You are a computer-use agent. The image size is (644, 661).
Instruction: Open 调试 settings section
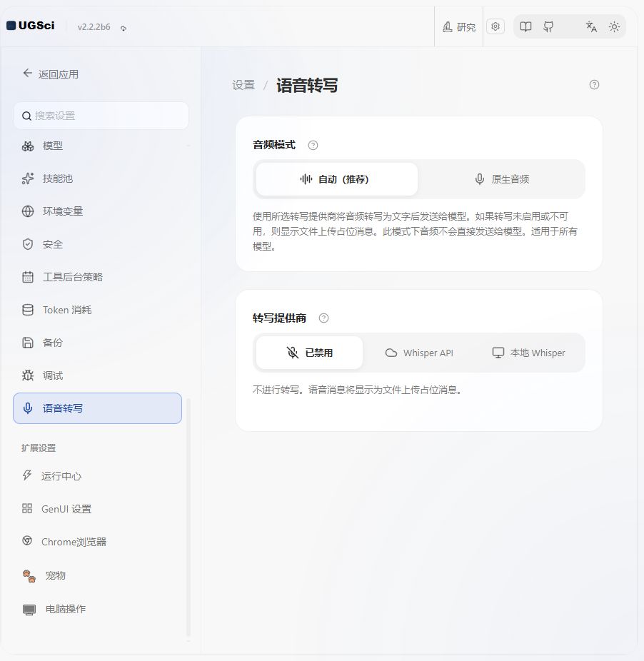[97, 375]
